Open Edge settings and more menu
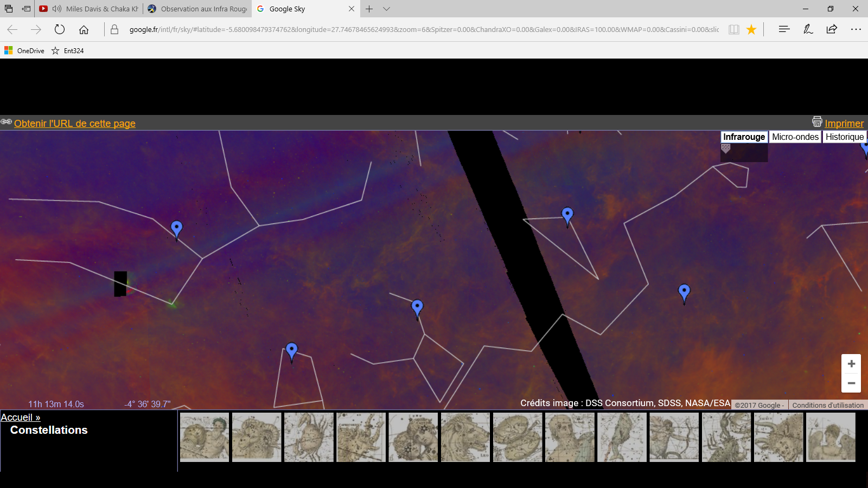This screenshot has height=488, width=868. click(856, 30)
